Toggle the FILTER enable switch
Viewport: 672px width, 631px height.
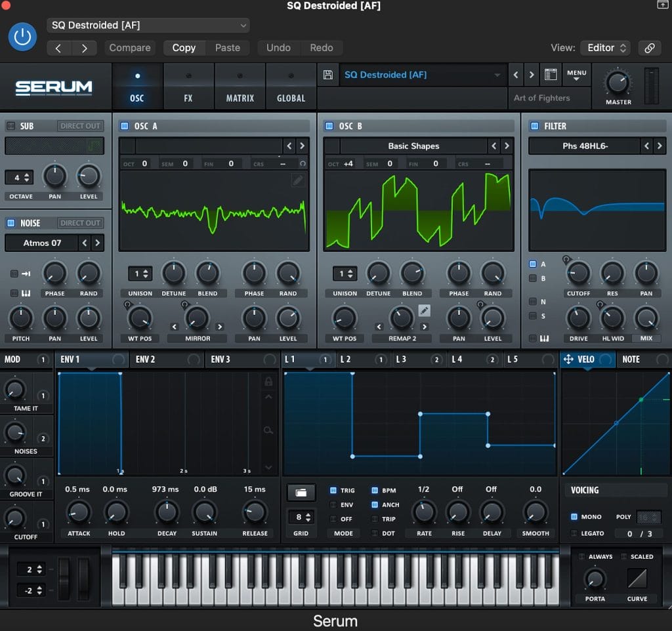(x=534, y=125)
